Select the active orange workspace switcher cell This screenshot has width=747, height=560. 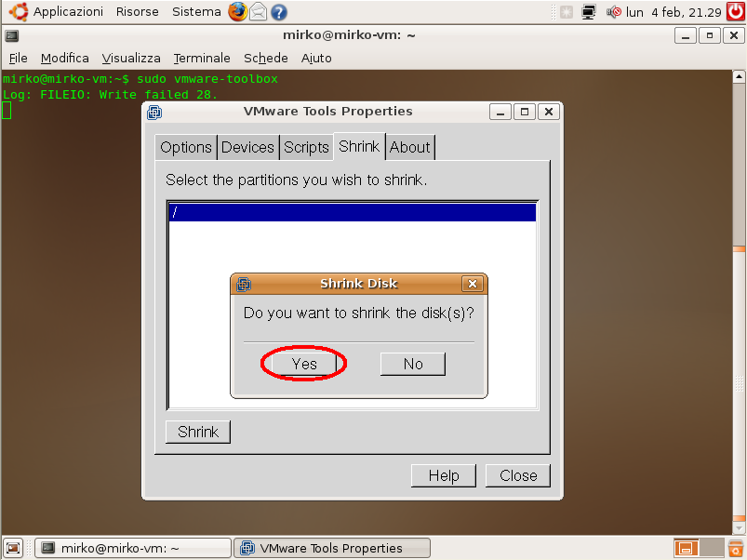(686, 548)
